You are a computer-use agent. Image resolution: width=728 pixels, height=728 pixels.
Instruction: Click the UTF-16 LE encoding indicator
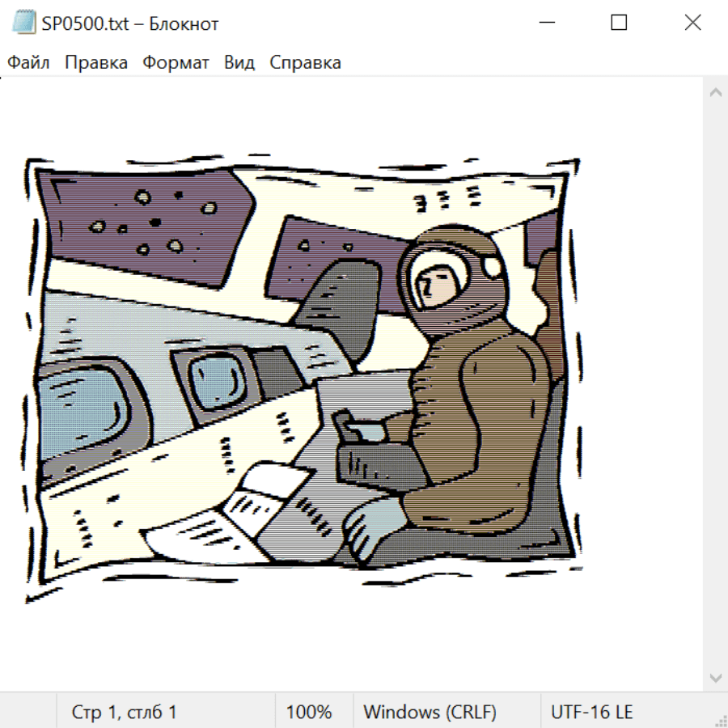click(x=591, y=713)
